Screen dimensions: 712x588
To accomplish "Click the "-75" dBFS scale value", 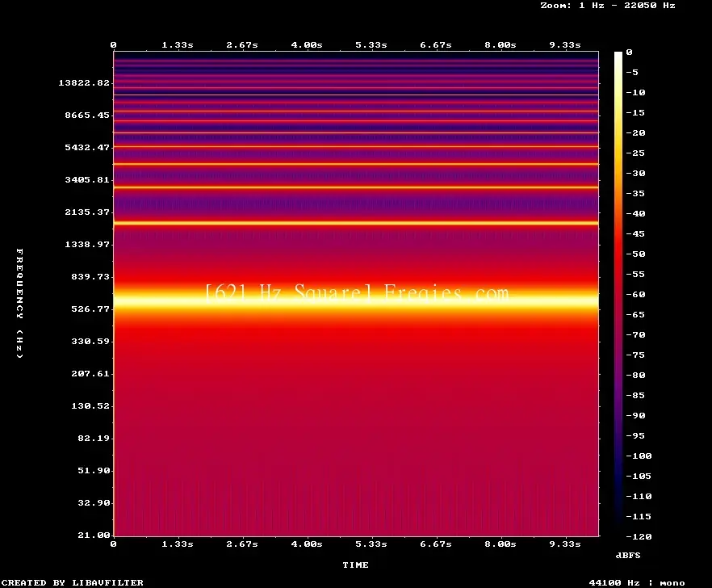I will tap(635, 355).
